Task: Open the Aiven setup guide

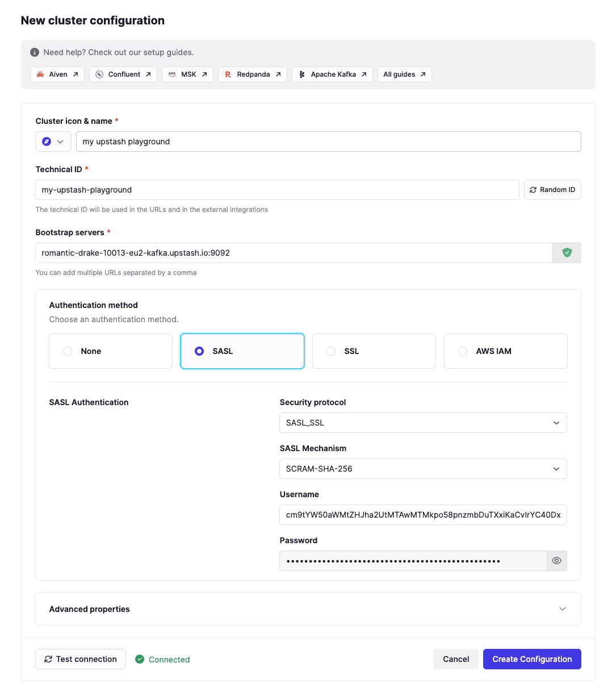Action: pos(57,74)
